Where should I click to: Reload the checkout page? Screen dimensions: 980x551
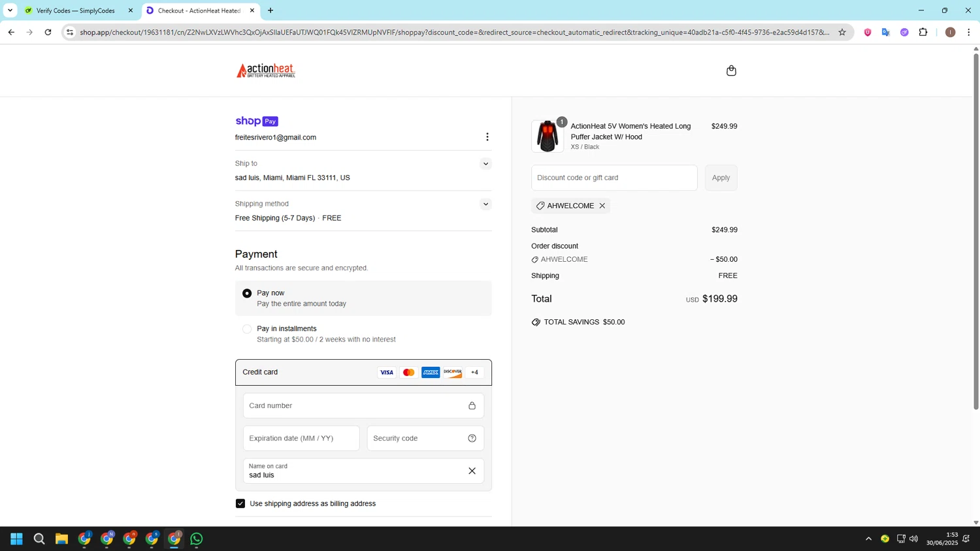click(48, 32)
